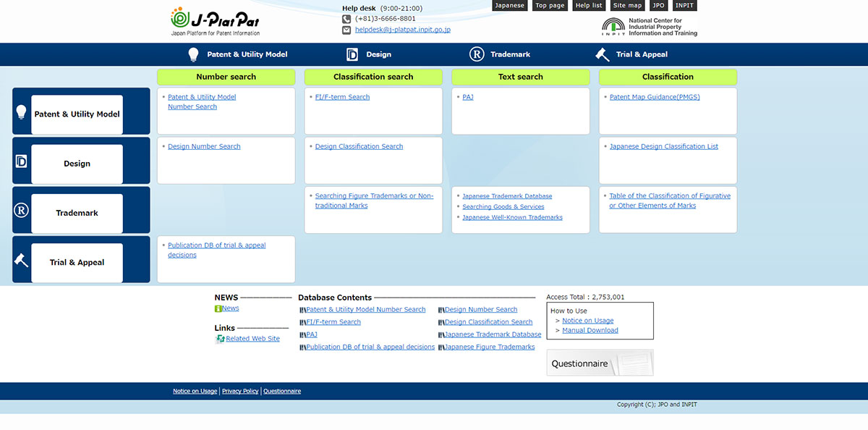Open Notice on Usage in the How to Use box
Screen dimensions: 868x430
588,321
